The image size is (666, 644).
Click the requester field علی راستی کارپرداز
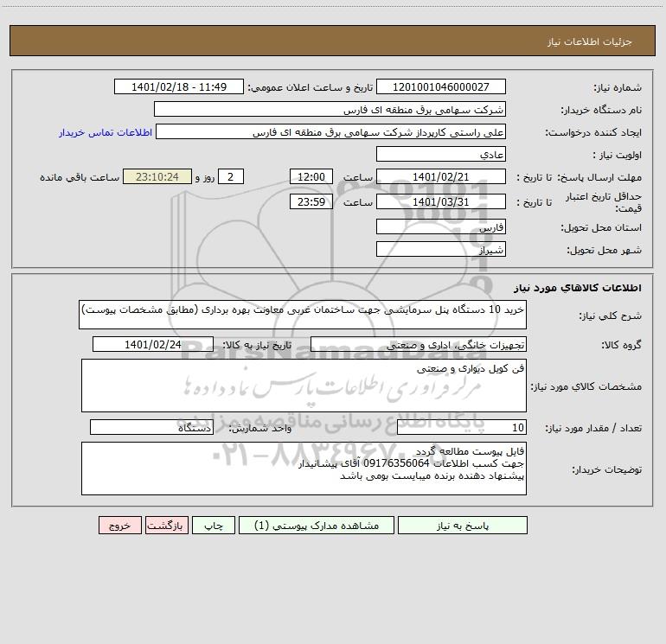331,131
